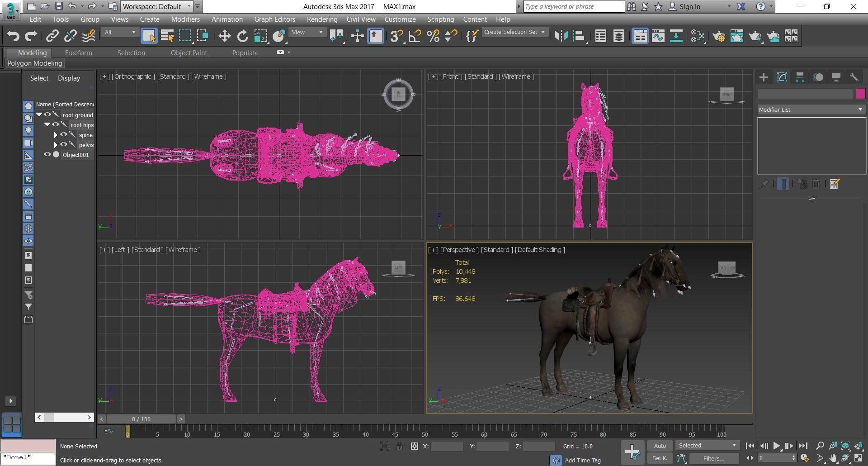
Task: Toggle Angle Snap
Action: 415,36
